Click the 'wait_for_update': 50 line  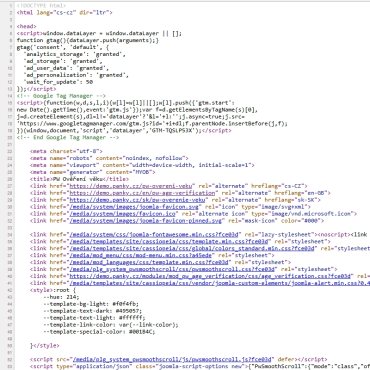(58, 82)
